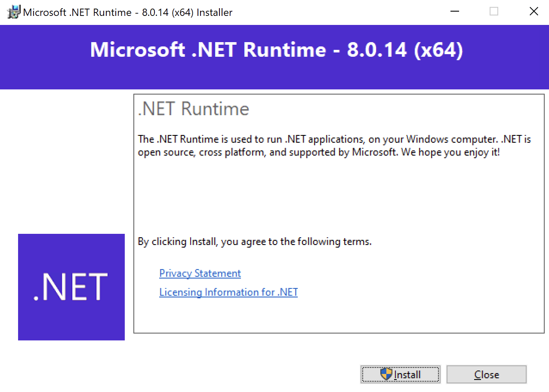
Task: Click "(x64)" in the purple banner heading
Action: click(x=438, y=50)
